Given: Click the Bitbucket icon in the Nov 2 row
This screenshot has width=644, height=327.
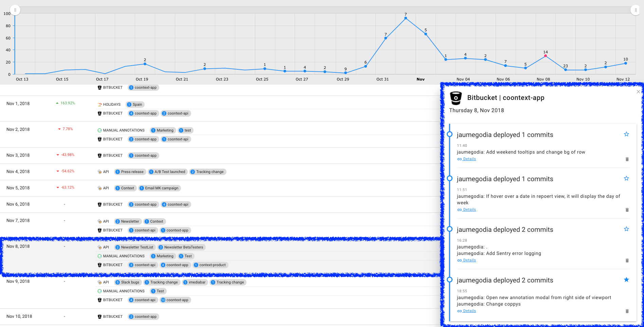Looking at the screenshot, I should [99, 139].
